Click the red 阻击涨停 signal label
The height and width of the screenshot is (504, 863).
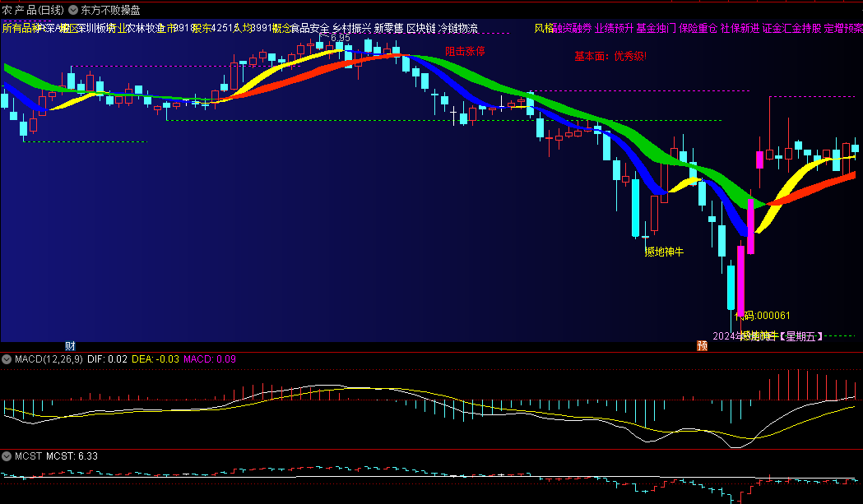(465, 51)
